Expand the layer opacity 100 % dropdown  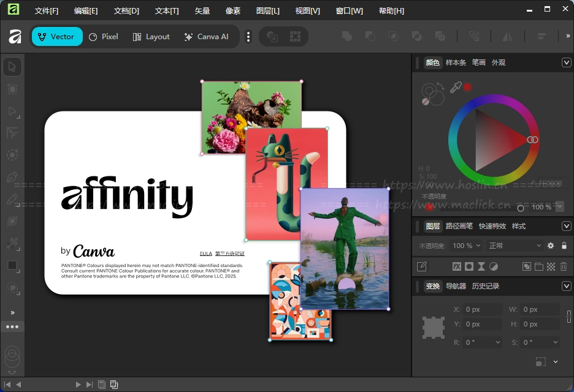tap(478, 246)
